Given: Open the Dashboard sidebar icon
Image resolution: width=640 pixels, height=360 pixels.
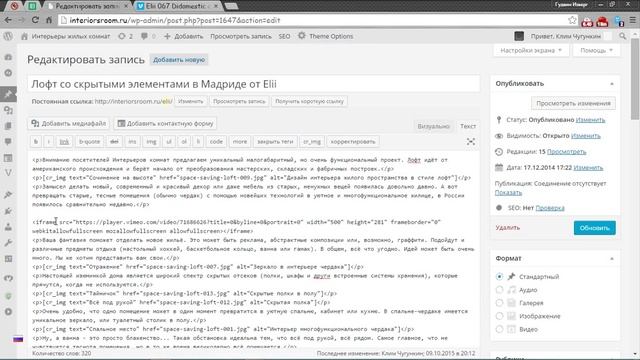Looking at the screenshot, I should (8, 57).
